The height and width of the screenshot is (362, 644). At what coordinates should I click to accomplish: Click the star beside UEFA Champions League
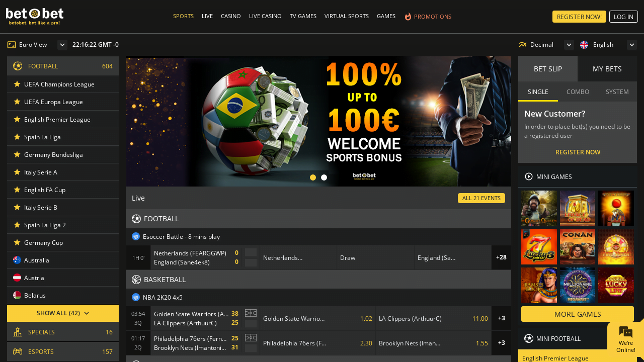[x=17, y=84]
